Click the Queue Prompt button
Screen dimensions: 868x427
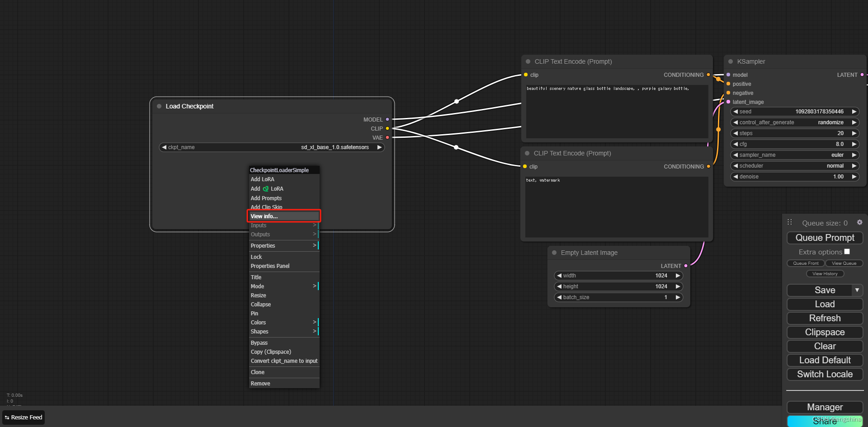pyautogui.click(x=825, y=238)
